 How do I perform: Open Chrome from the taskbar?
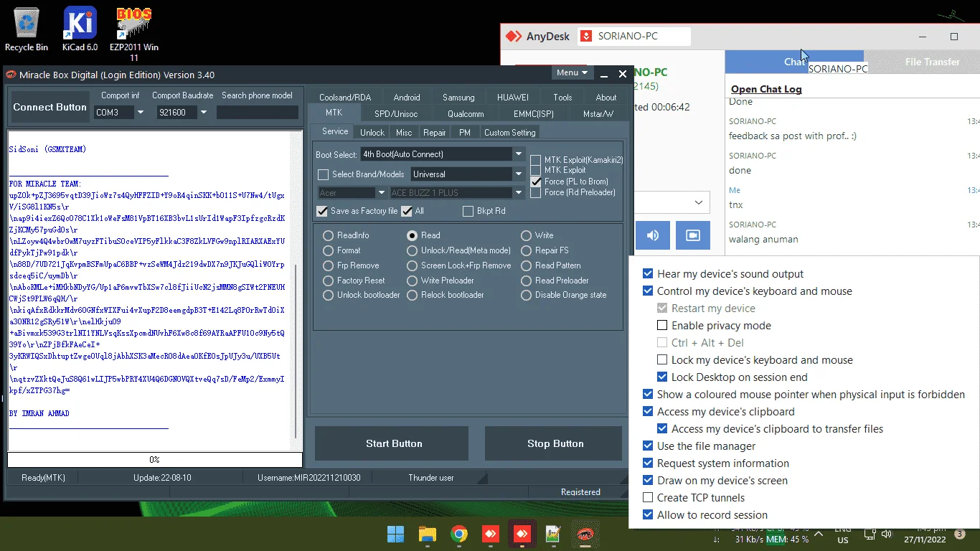point(459,534)
